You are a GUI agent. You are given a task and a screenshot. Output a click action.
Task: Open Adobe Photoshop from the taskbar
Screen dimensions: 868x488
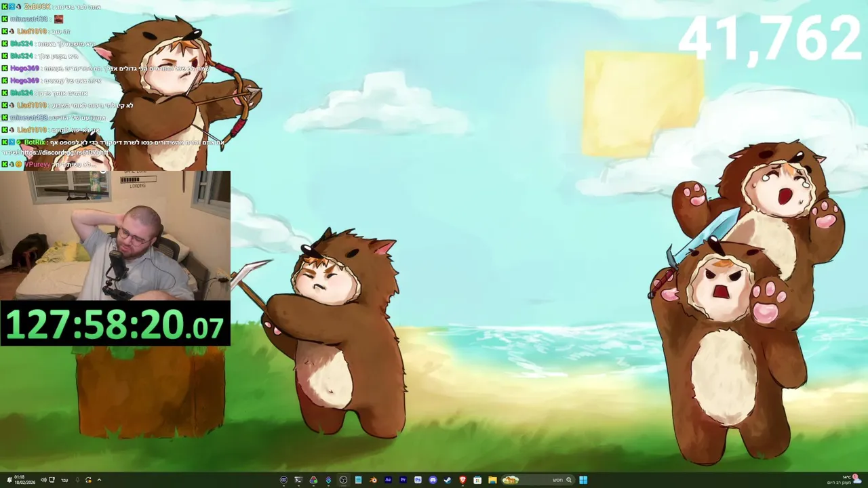pyautogui.click(x=418, y=480)
